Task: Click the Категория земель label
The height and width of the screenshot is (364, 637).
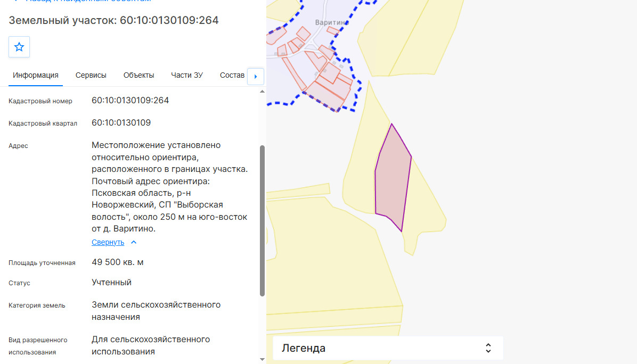Action: click(x=37, y=305)
